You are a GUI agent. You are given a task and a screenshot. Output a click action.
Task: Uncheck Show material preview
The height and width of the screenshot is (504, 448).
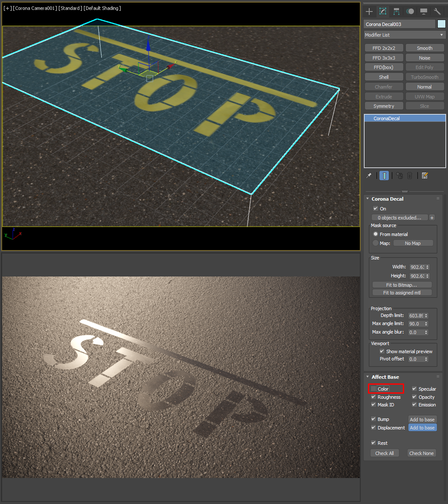point(382,351)
